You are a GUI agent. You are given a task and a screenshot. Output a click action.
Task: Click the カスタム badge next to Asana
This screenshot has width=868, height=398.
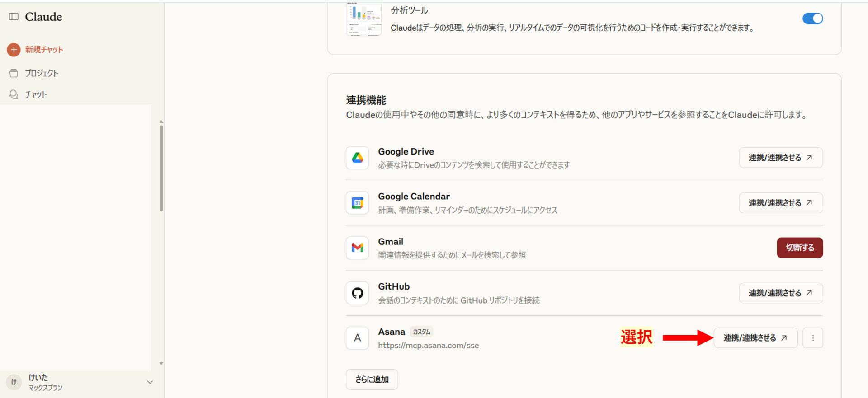422,332
